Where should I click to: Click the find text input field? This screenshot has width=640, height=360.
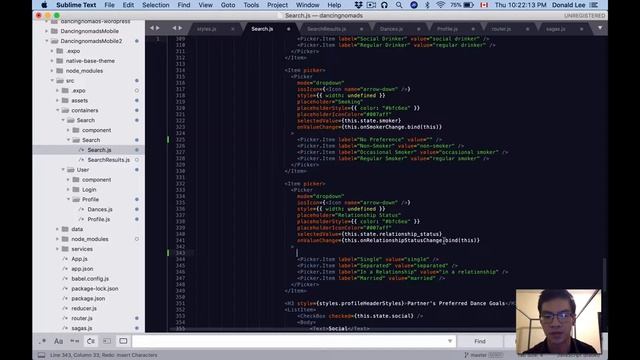tap(293, 341)
